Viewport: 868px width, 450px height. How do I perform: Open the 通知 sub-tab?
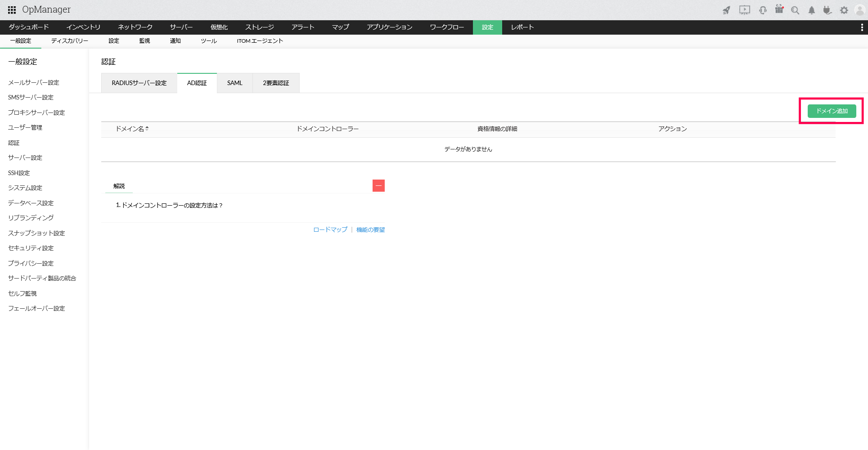point(175,41)
